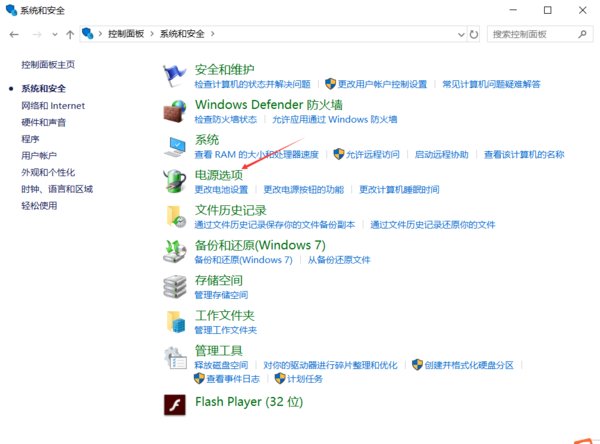Click 对你的驱动器进行碎片整理和优化 link
This screenshot has height=444, width=600.
pos(330,365)
